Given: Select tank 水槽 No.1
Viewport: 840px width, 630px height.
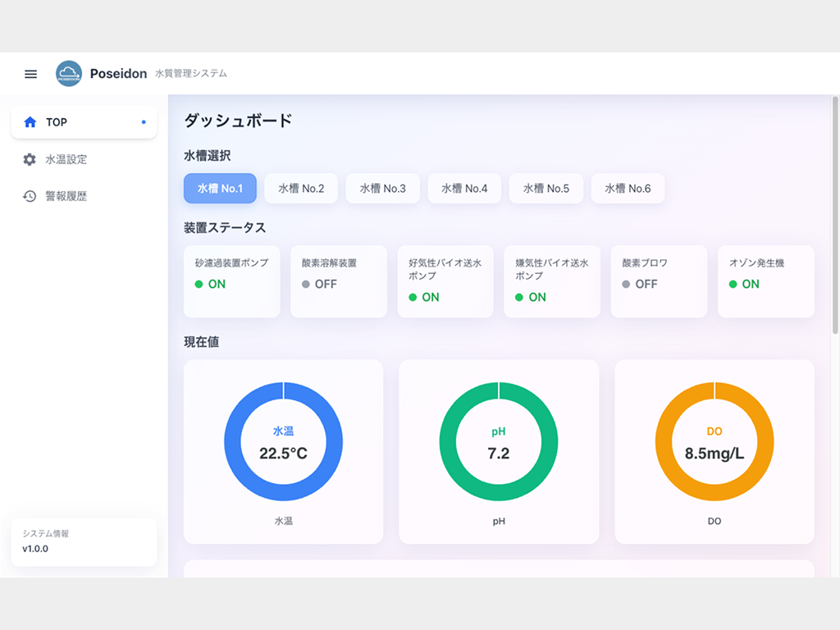Looking at the screenshot, I should [x=220, y=189].
